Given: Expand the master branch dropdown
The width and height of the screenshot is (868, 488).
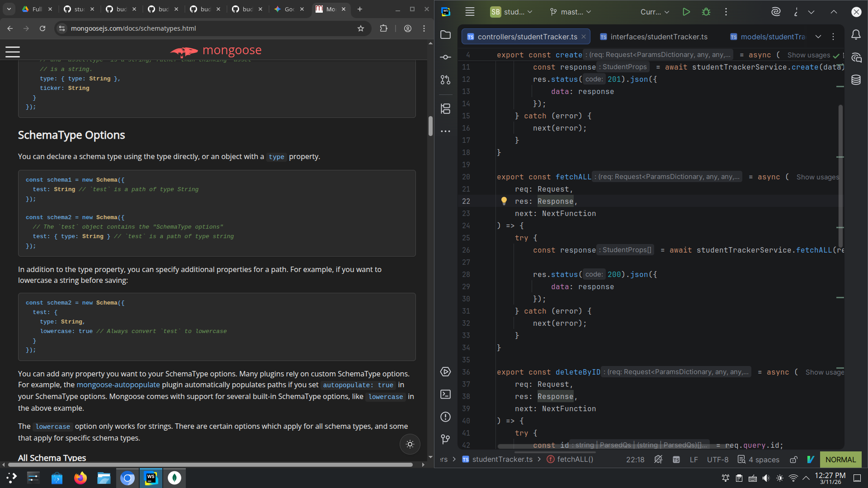Looking at the screenshot, I should pos(570,12).
